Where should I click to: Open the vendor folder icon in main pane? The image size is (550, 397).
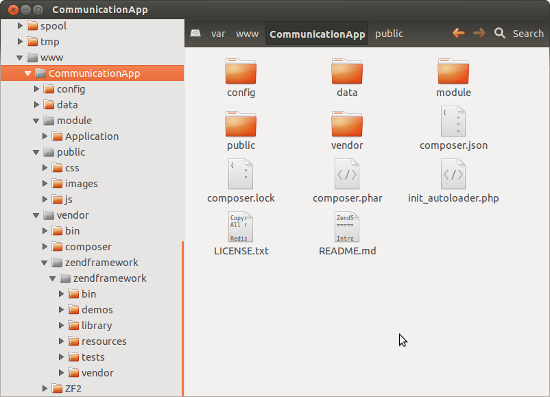tap(347, 124)
